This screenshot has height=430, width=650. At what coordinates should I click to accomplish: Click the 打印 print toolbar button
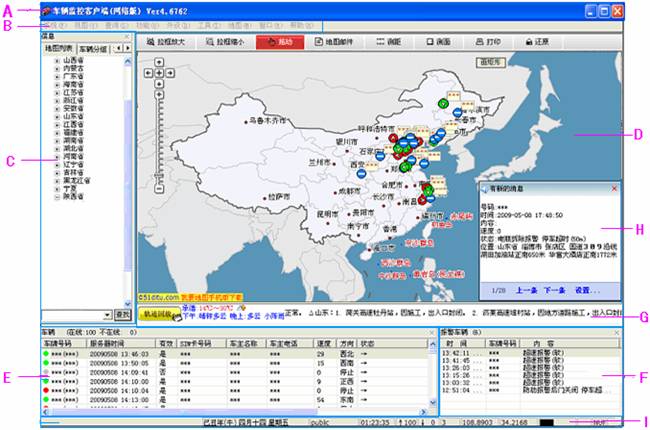(488, 43)
